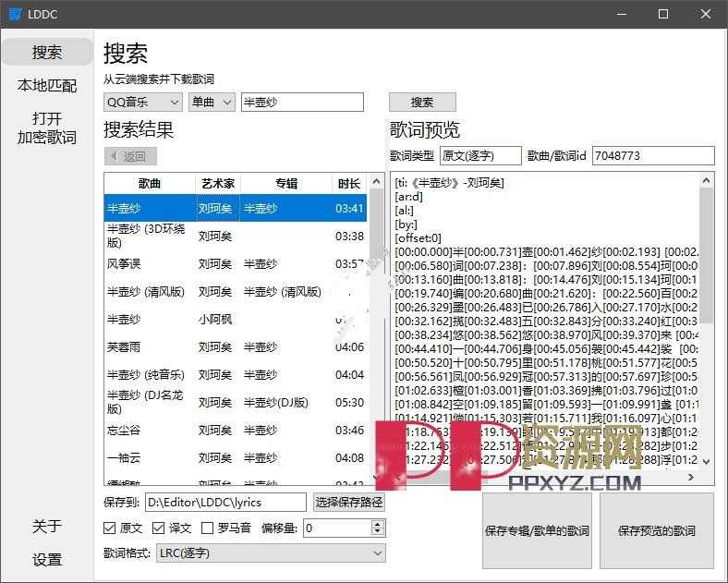Click the 05:30 duration cell

pos(349,403)
